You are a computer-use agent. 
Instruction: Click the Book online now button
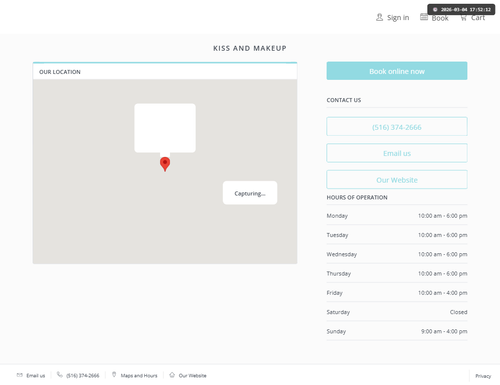coord(397,71)
